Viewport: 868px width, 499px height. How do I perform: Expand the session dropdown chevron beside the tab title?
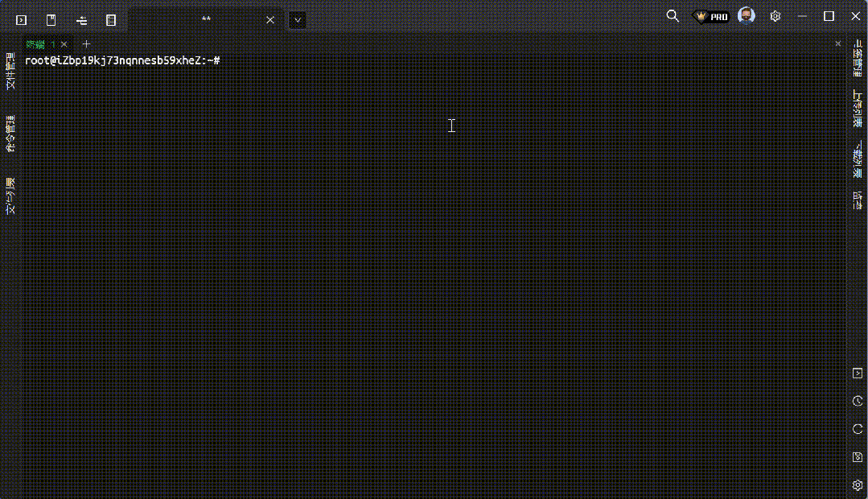297,20
